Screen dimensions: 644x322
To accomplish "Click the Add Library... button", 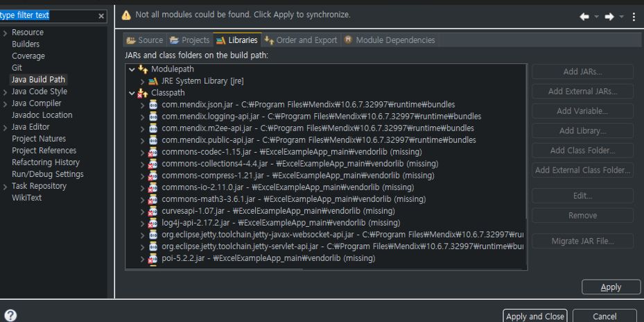I will click(x=582, y=130).
